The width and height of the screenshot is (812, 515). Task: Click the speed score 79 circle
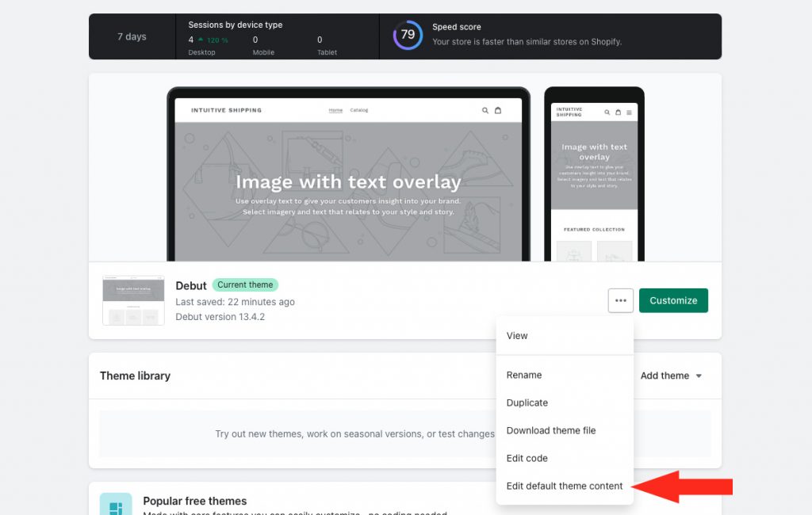pos(408,35)
